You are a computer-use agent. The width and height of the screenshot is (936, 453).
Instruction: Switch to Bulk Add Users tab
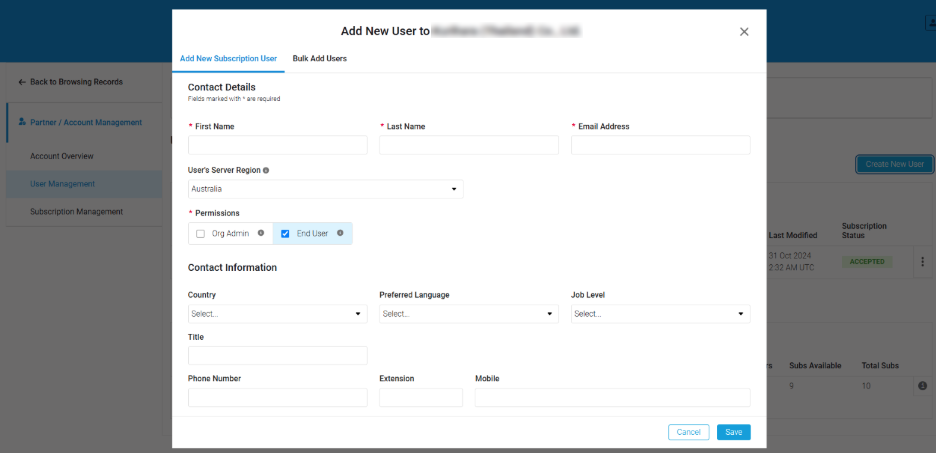click(319, 59)
